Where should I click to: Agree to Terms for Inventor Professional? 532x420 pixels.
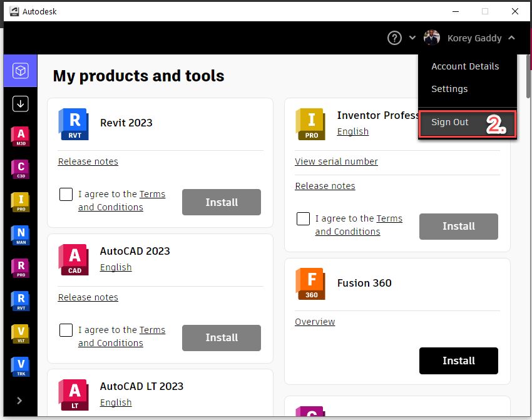coord(303,218)
